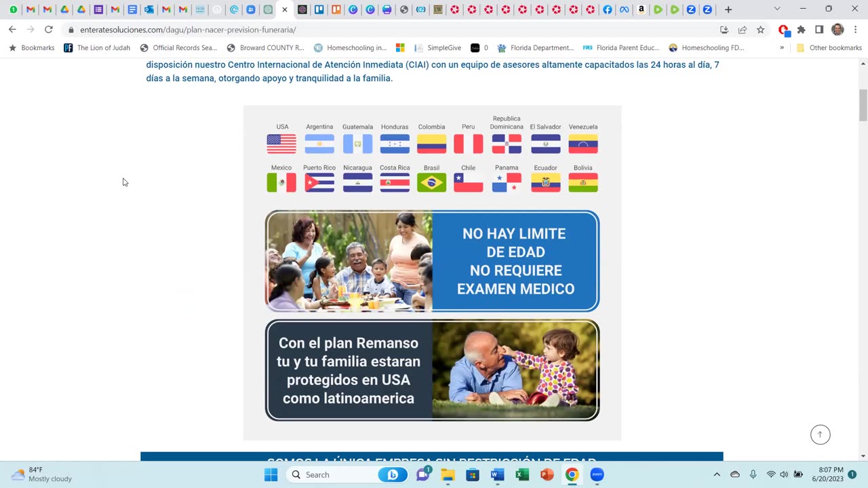
Task: Open a new browser tab
Action: 728,9
